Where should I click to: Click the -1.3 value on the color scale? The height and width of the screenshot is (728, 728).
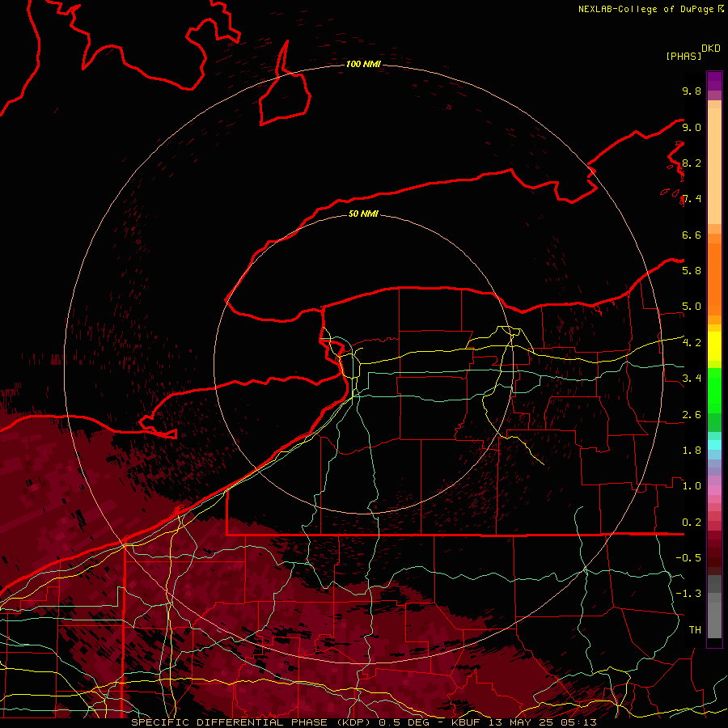tap(688, 594)
